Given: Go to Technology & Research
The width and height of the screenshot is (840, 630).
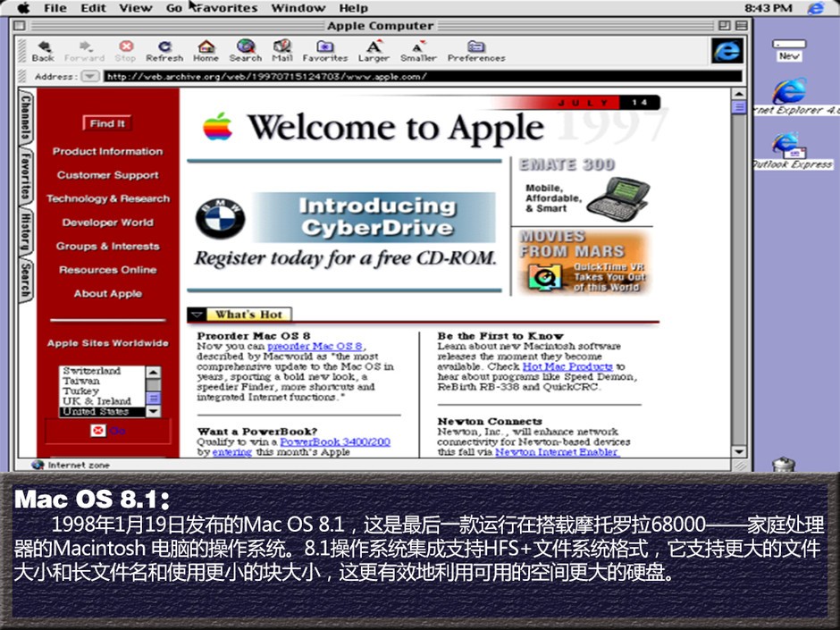Looking at the screenshot, I should pyautogui.click(x=107, y=198).
